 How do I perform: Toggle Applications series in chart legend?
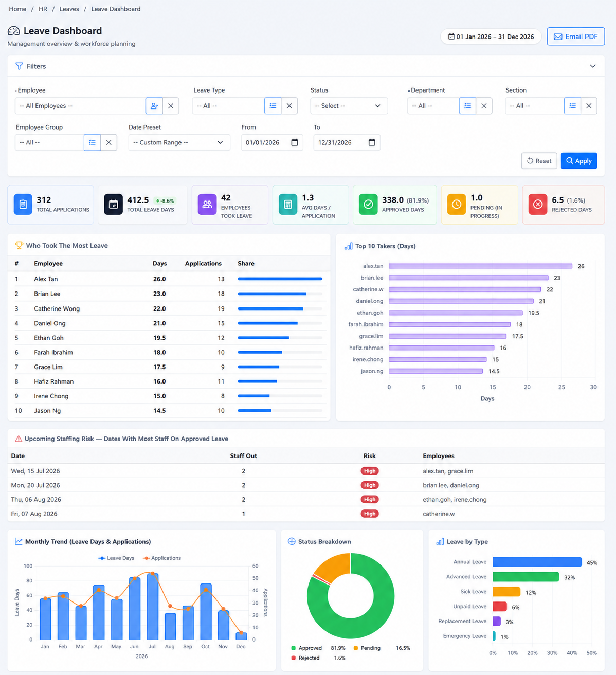pyautogui.click(x=162, y=558)
